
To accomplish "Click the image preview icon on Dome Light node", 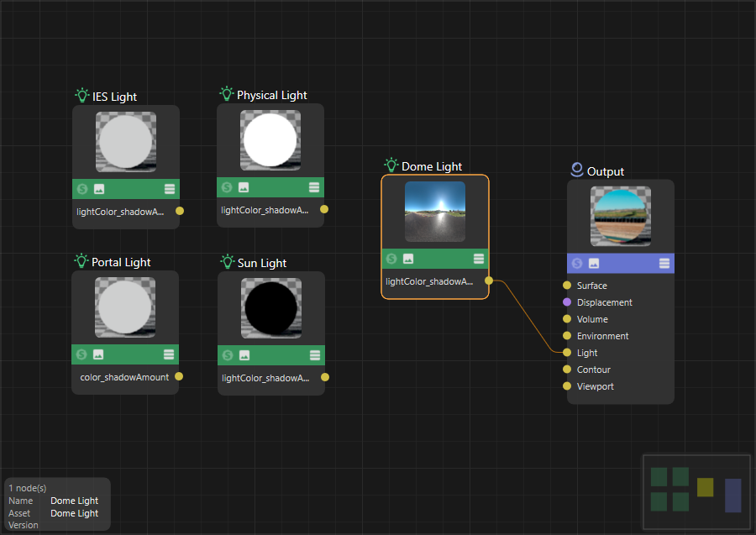I will click(x=408, y=259).
